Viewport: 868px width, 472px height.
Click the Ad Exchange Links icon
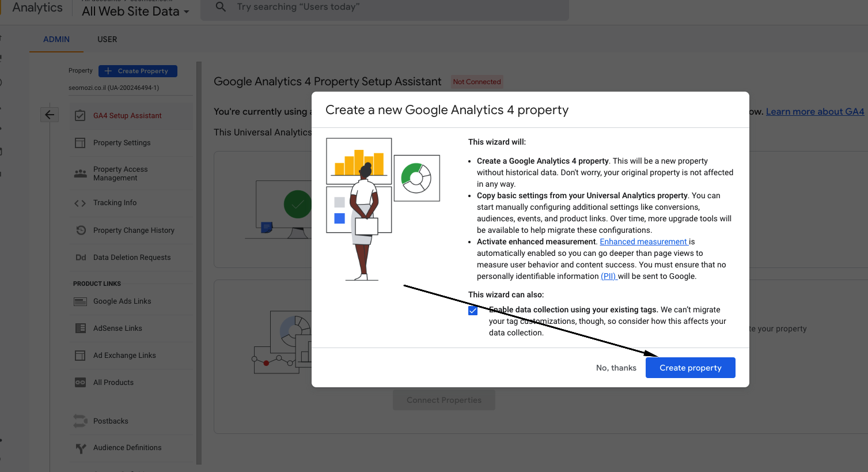coord(80,356)
